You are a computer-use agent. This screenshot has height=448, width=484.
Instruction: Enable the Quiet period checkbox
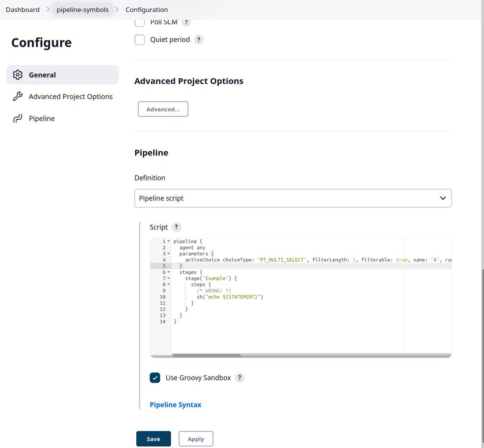tap(140, 40)
